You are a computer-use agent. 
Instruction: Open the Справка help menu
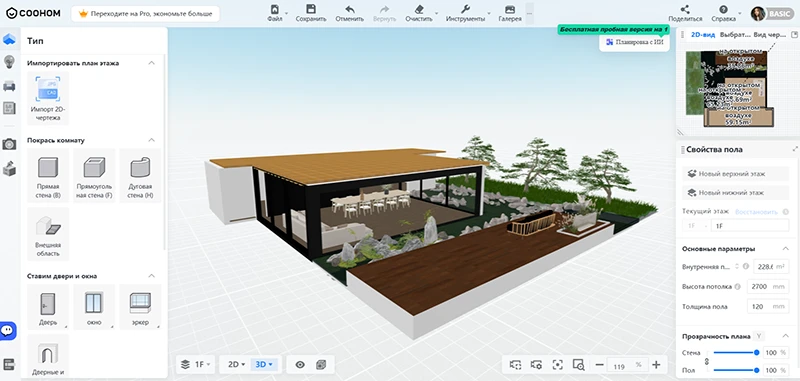tap(723, 14)
